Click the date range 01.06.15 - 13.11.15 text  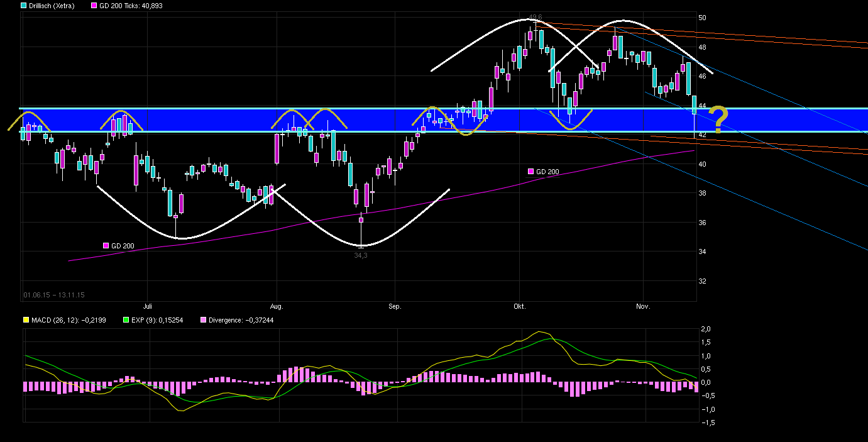54,294
